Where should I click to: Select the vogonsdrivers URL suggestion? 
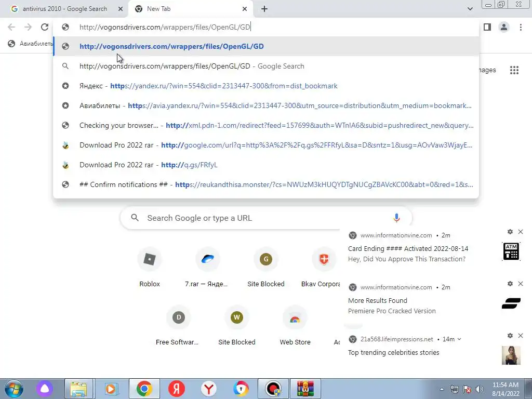pyautogui.click(x=266, y=46)
